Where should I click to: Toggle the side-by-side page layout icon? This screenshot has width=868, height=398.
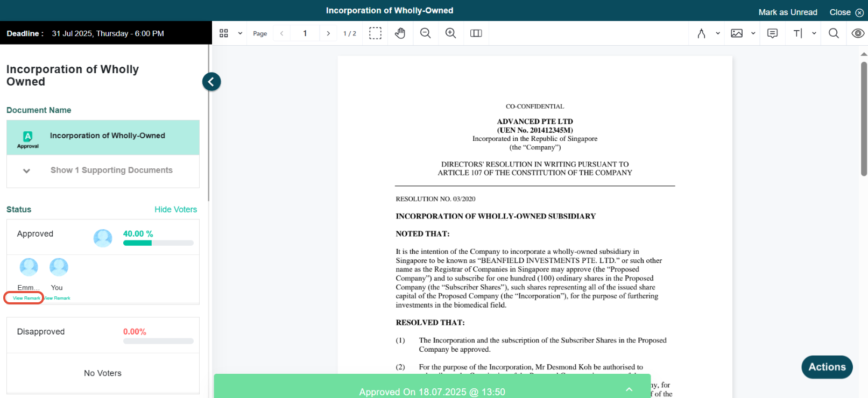pos(476,33)
